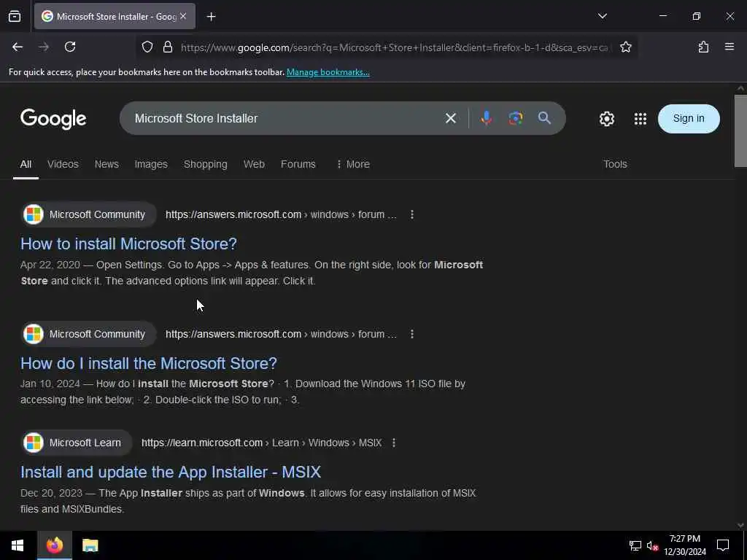
Task: Switch to News results tab
Action: 107,164
